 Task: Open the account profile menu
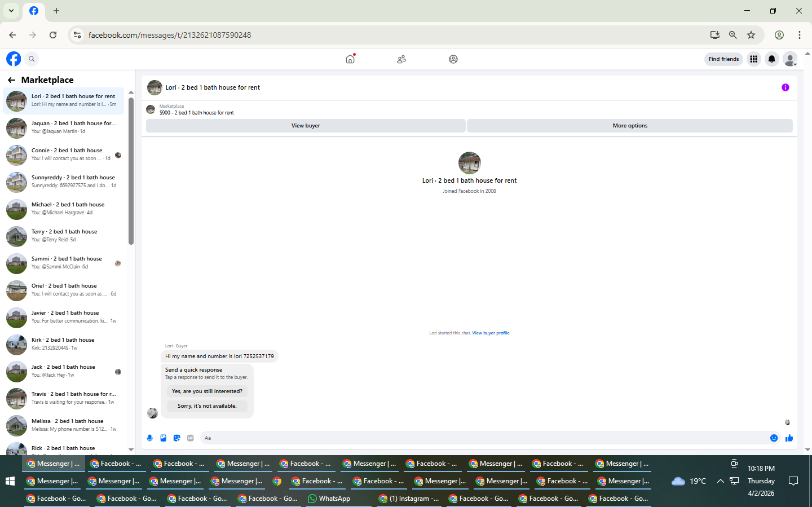(x=791, y=59)
